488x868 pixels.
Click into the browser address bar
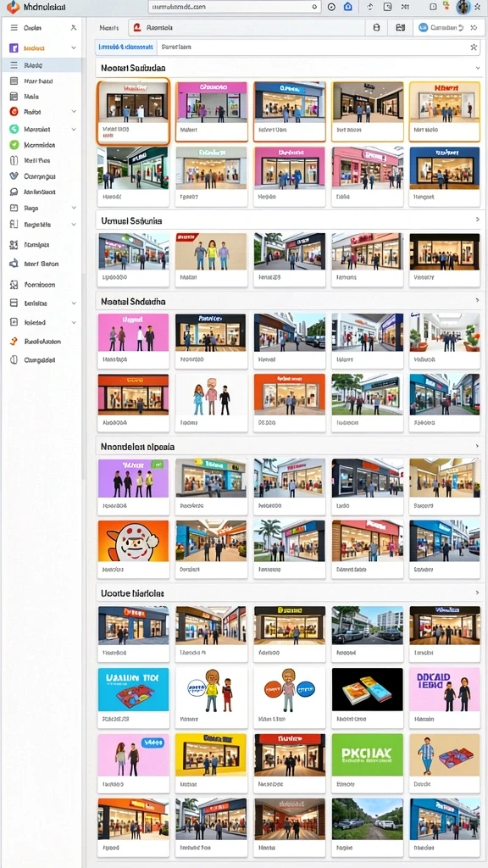(235, 7)
